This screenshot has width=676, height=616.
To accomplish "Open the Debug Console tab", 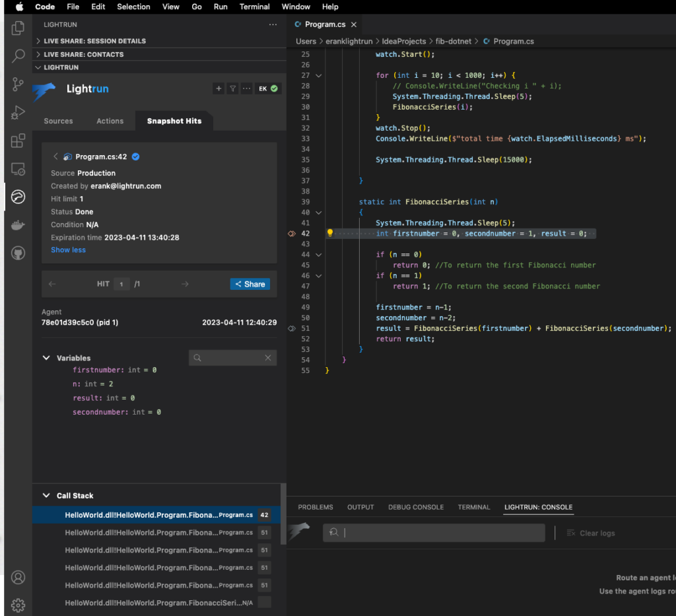I will [x=415, y=507].
